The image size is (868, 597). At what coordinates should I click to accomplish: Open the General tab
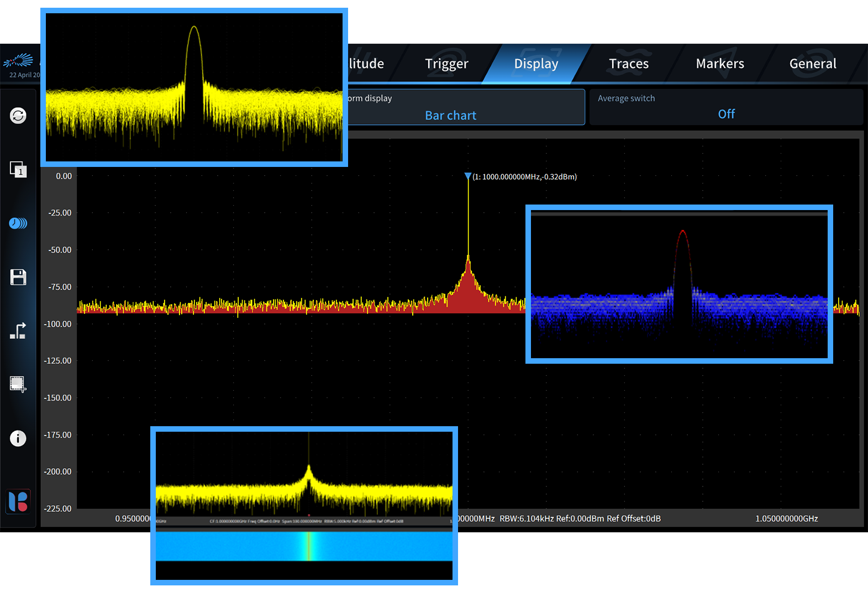point(813,64)
